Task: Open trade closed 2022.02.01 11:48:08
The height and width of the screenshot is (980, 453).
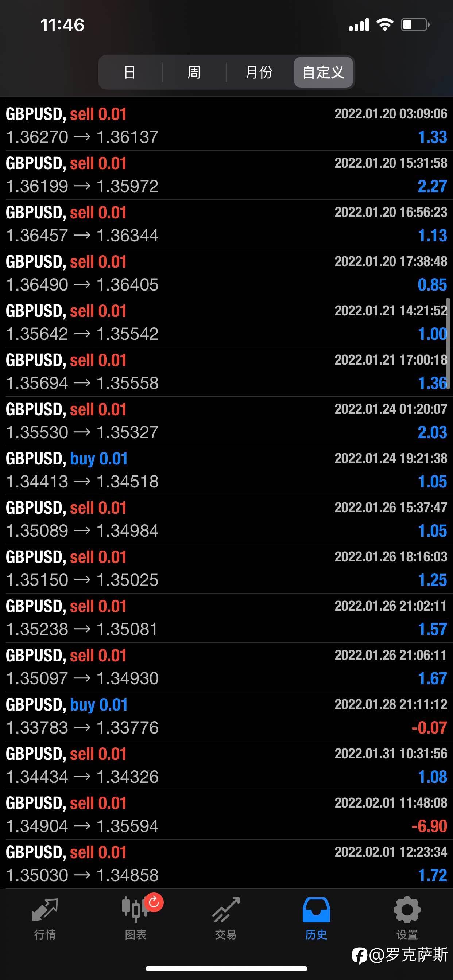Action: [x=226, y=815]
